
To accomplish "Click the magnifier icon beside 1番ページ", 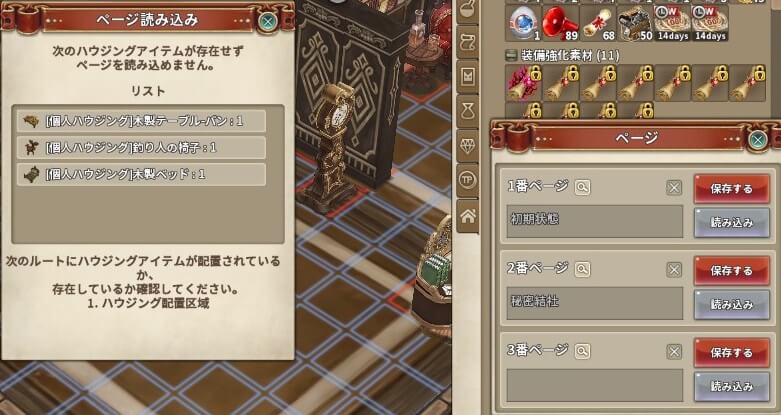I will pos(582,187).
